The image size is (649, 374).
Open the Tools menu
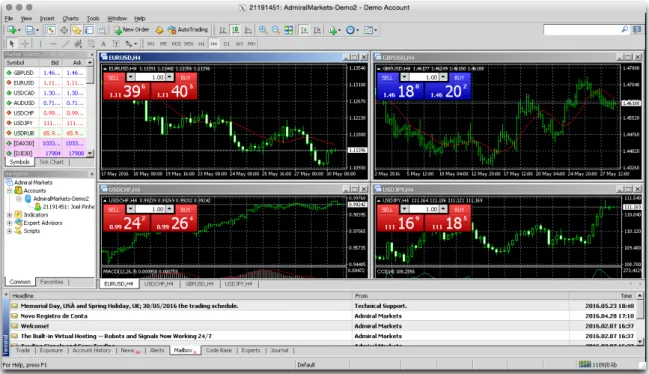coord(93,18)
